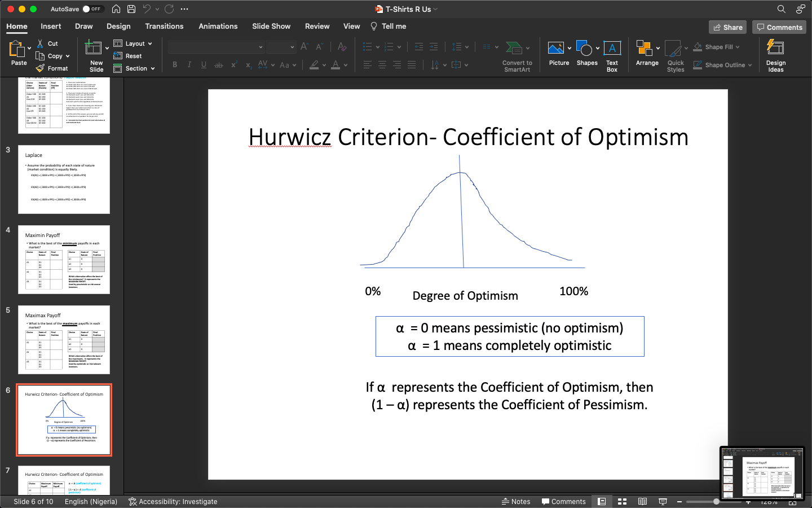Switch to the Transitions tab
Viewport: 812px width, 508px height.
pos(164,26)
